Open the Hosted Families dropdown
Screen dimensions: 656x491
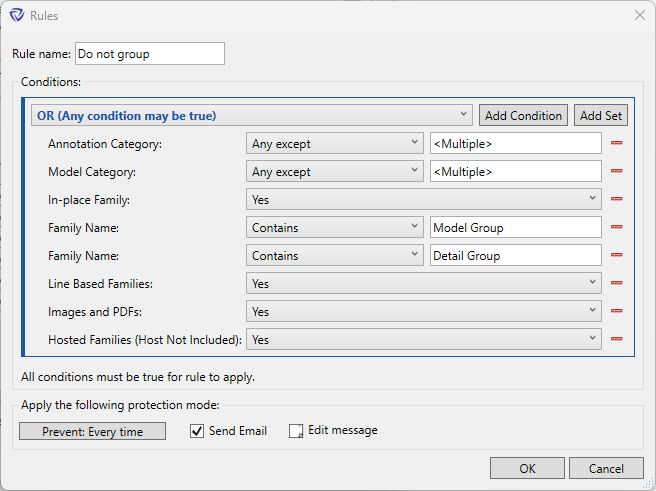click(x=424, y=340)
